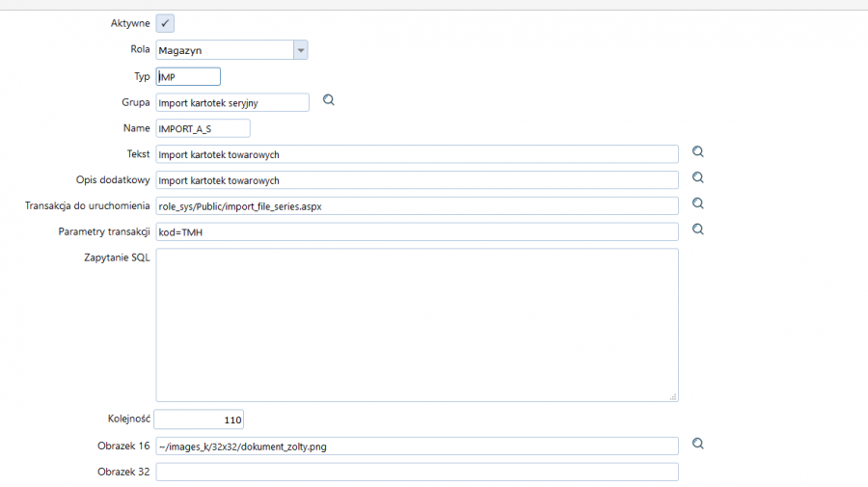Click the Name field IMPORT_A_S
Viewport: 868px width, 487px height.
point(203,128)
